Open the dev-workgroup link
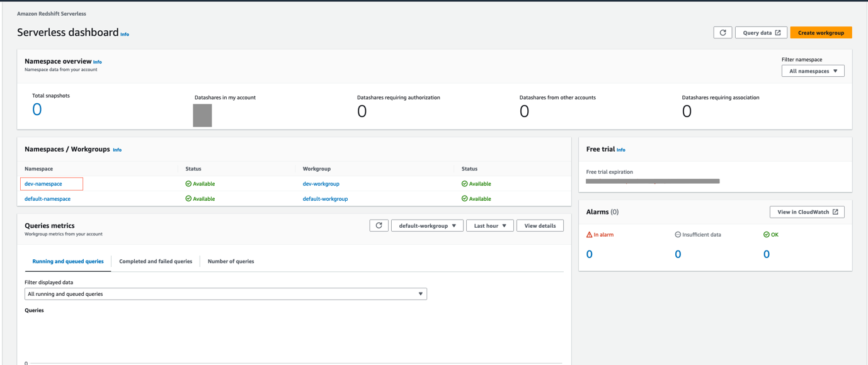The width and height of the screenshot is (868, 365). (321, 184)
